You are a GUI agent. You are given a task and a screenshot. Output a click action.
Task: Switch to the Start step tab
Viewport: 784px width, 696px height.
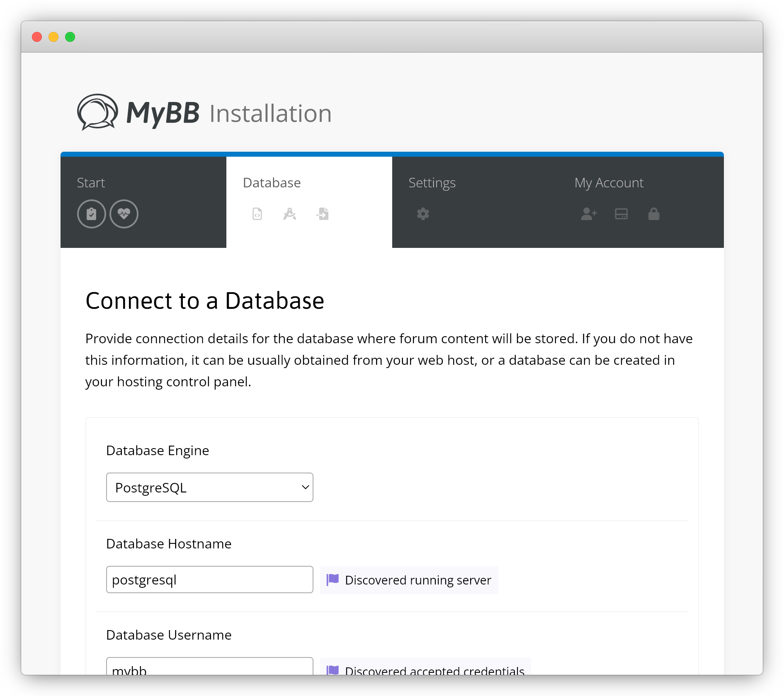click(x=143, y=202)
